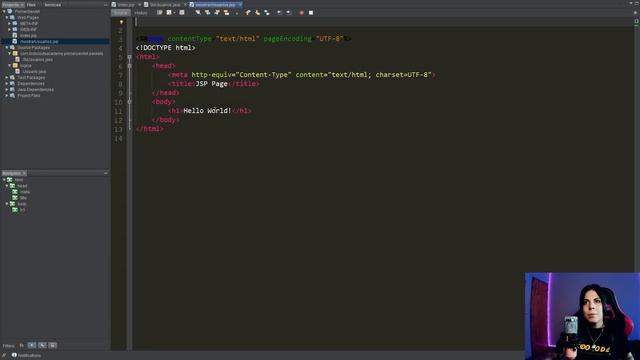The width and height of the screenshot is (640, 360).
Task: Select Usuario.java in the Projects tree
Action: pos(34,71)
